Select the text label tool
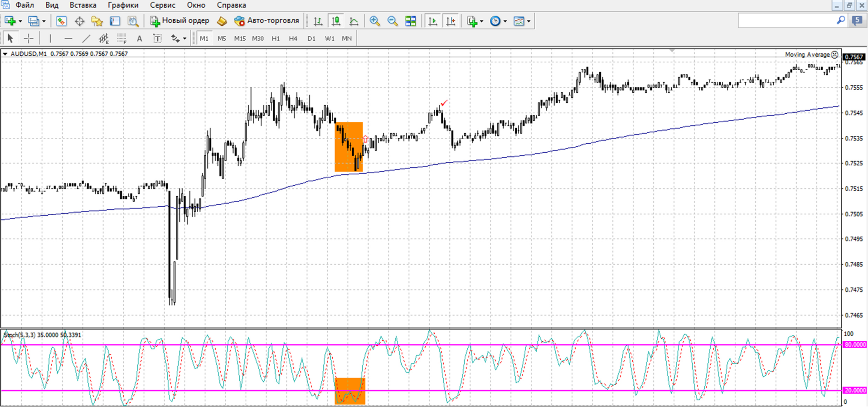Viewport: 868px width, 411px height. coord(157,39)
